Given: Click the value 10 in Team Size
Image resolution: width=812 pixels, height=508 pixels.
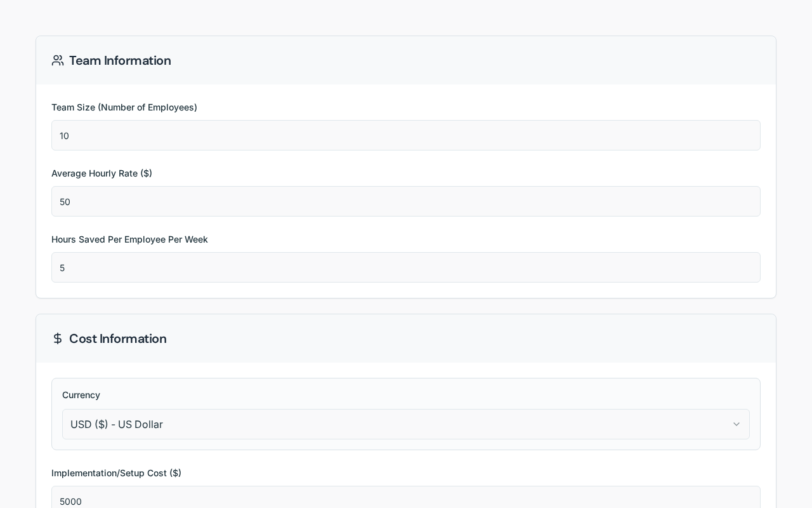Looking at the screenshot, I should (x=64, y=136).
